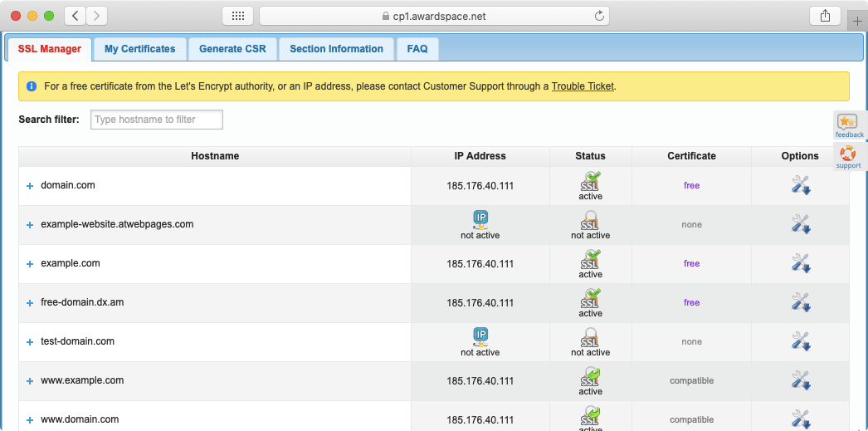Click the feedback side icon

click(848, 125)
